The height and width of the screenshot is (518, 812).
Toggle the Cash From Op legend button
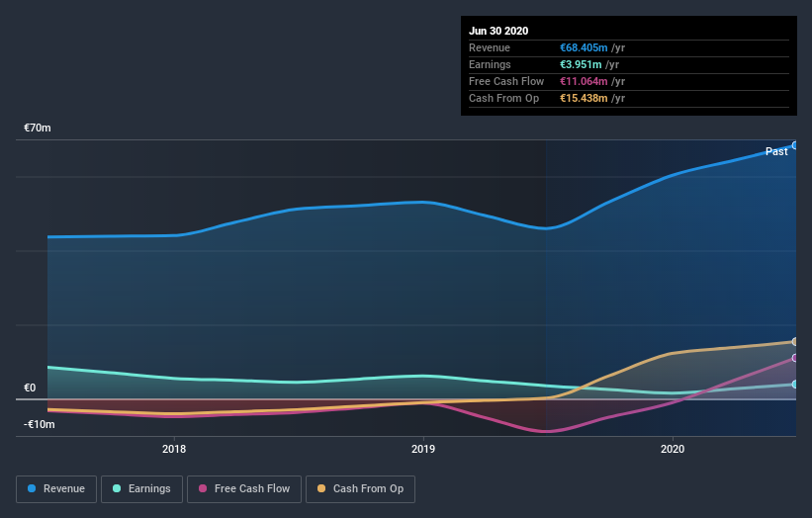pos(360,489)
